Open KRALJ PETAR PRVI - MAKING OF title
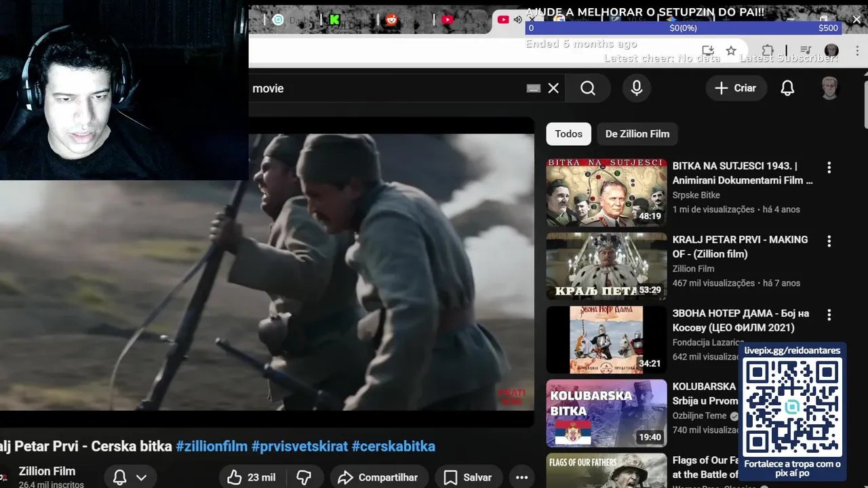The image size is (868, 488). 741,247
